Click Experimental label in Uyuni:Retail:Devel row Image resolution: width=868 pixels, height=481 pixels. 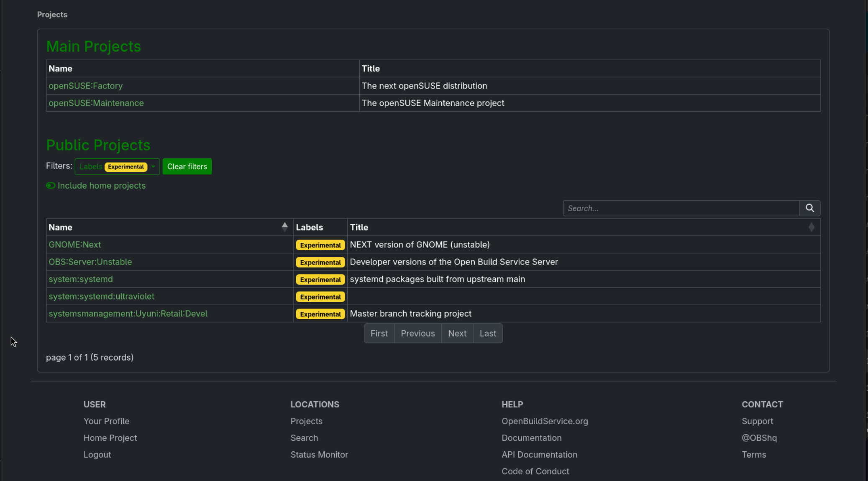[320, 314]
